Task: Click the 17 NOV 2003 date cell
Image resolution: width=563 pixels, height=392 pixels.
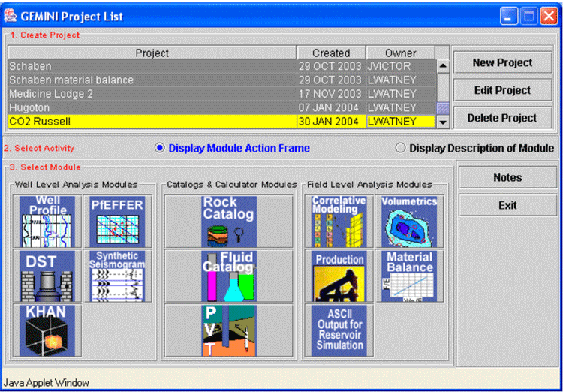Action: [x=331, y=94]
